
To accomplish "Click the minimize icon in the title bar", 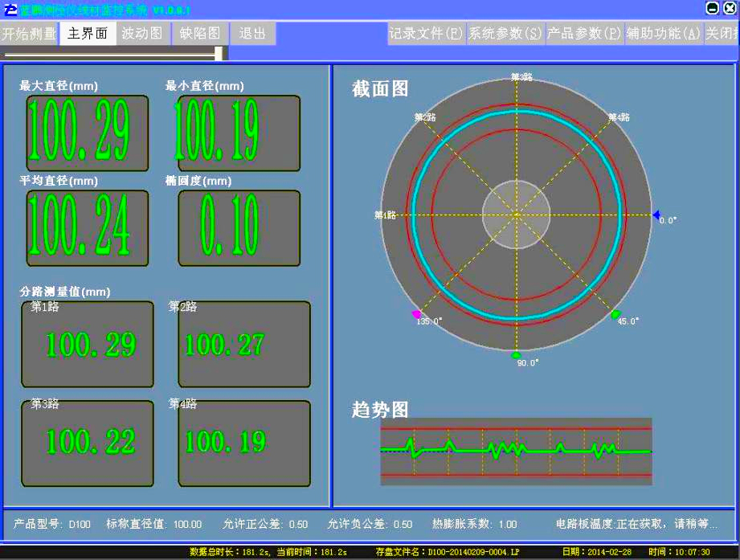I will 710,8.
